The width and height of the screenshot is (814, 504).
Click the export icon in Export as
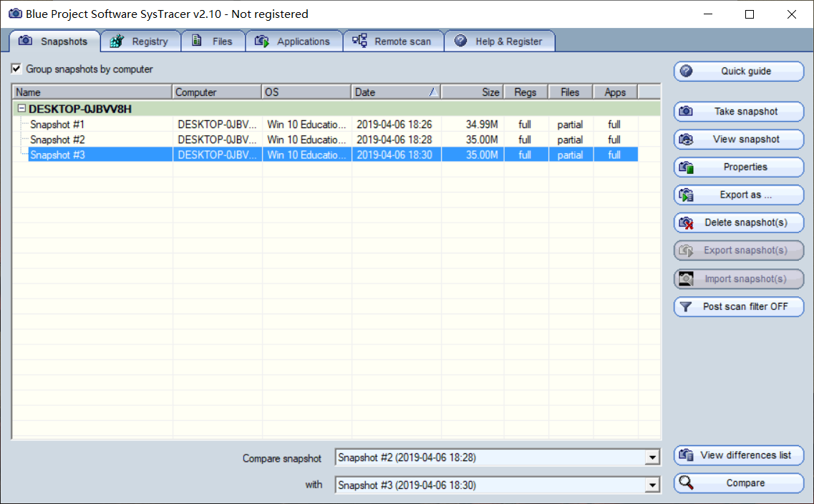pyautogui.click(x=687, y=195)
